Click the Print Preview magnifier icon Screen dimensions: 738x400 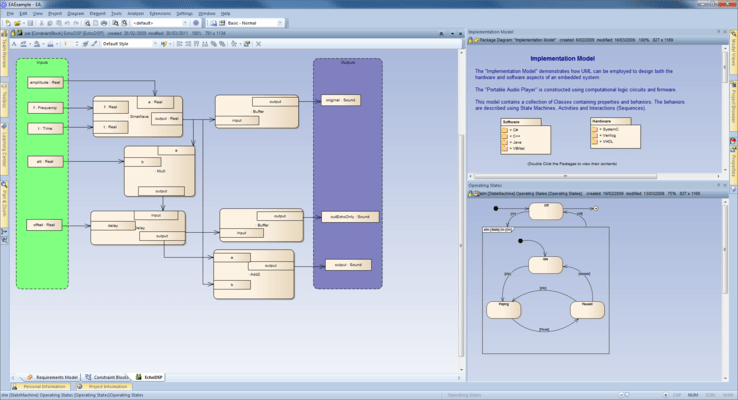click(87, 23)
